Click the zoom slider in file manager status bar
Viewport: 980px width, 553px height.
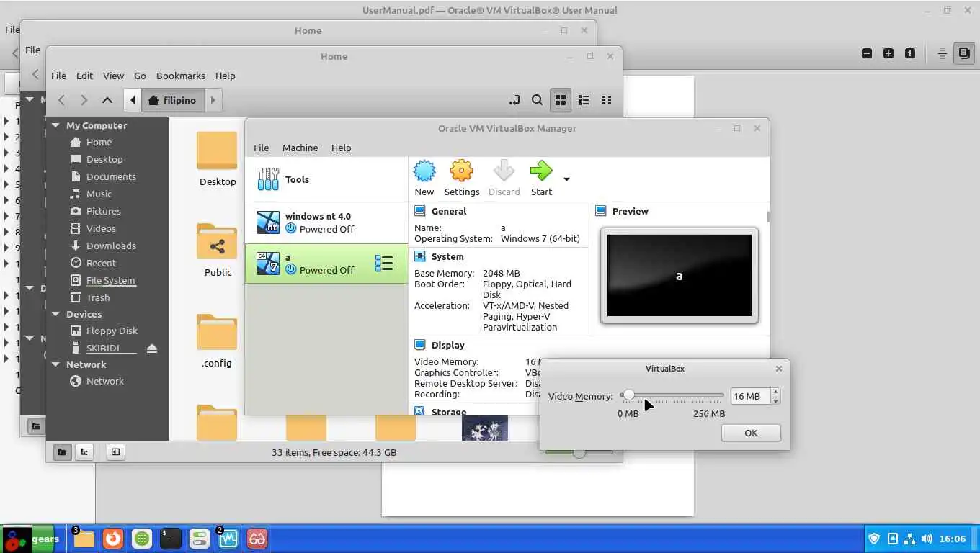point(579,453)
